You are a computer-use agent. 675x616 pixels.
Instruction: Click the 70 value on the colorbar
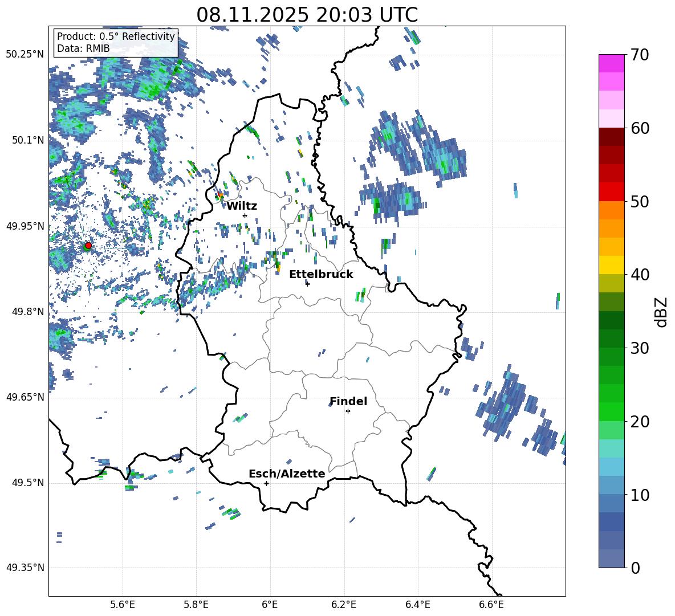coord(639,55)
